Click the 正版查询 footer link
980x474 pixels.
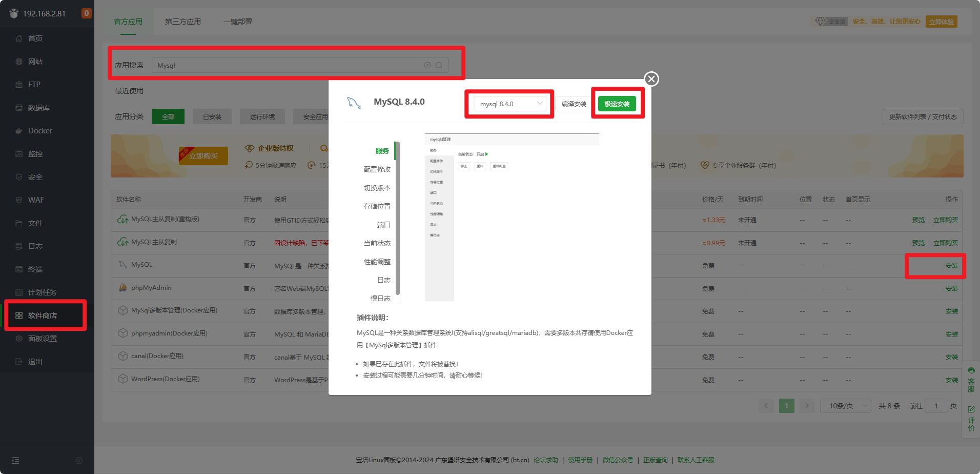656,460
